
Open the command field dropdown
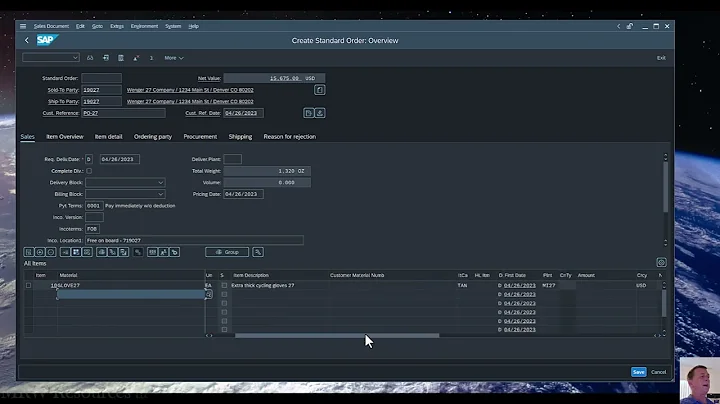pyautogui.click(x=75, y=58)
